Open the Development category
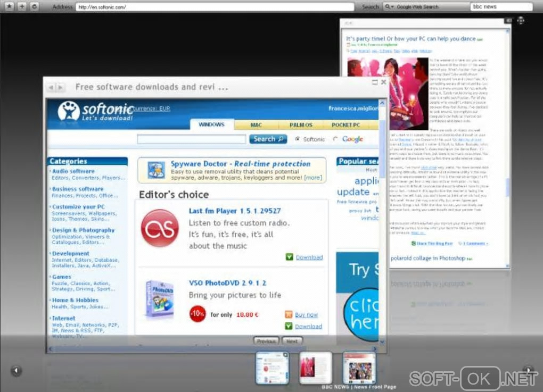The height and width of the screenshot is (392, 543). 71,254
